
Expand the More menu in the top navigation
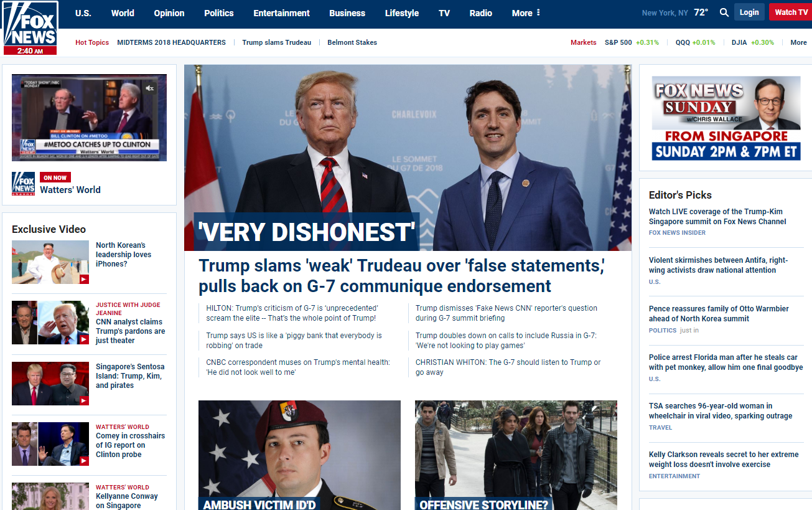[x=526, y=13]
